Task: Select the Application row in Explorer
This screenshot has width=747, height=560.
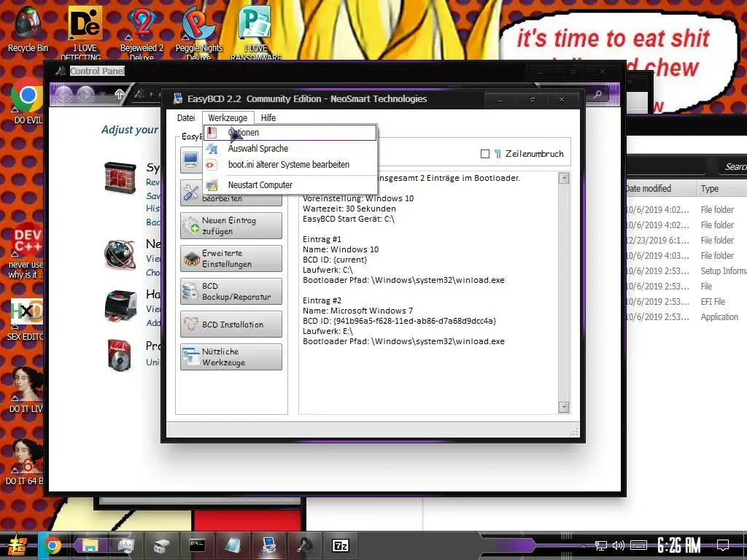Action: (686, 316)
